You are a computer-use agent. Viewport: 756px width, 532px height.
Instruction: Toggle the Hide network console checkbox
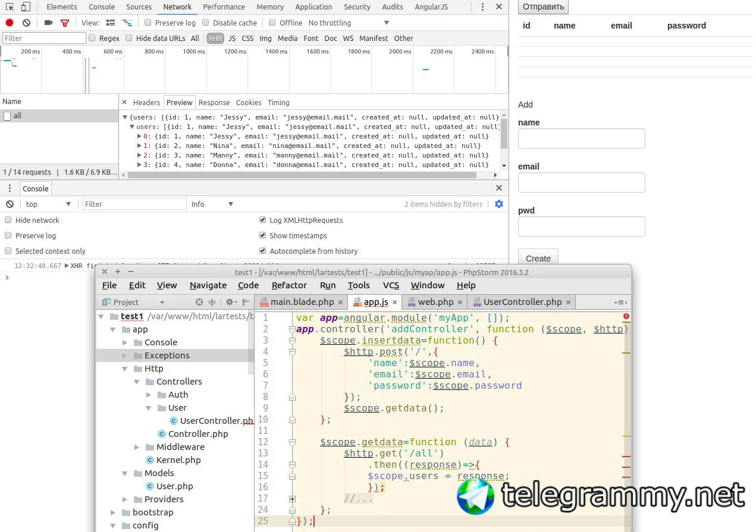pyautogui.click(x=8, y=220)
